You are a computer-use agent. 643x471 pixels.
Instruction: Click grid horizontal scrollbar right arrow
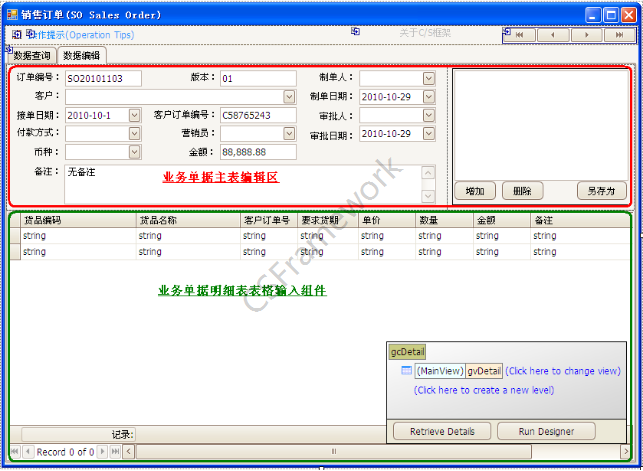click(625, 452)
